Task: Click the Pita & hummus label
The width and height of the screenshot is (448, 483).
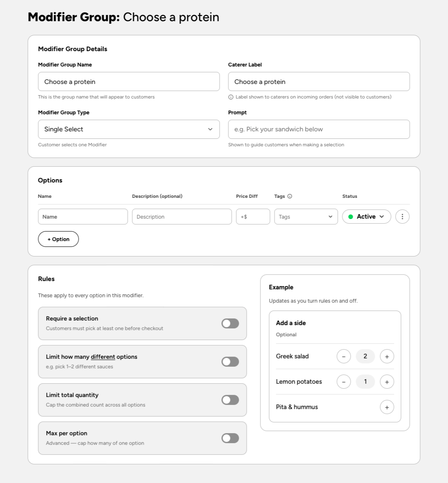Action: [297, 407]
